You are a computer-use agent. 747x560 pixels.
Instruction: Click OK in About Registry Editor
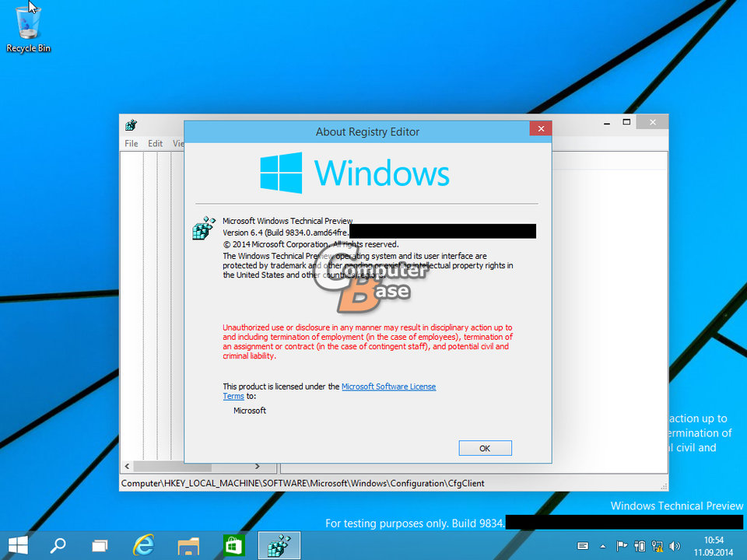(485, 448)
